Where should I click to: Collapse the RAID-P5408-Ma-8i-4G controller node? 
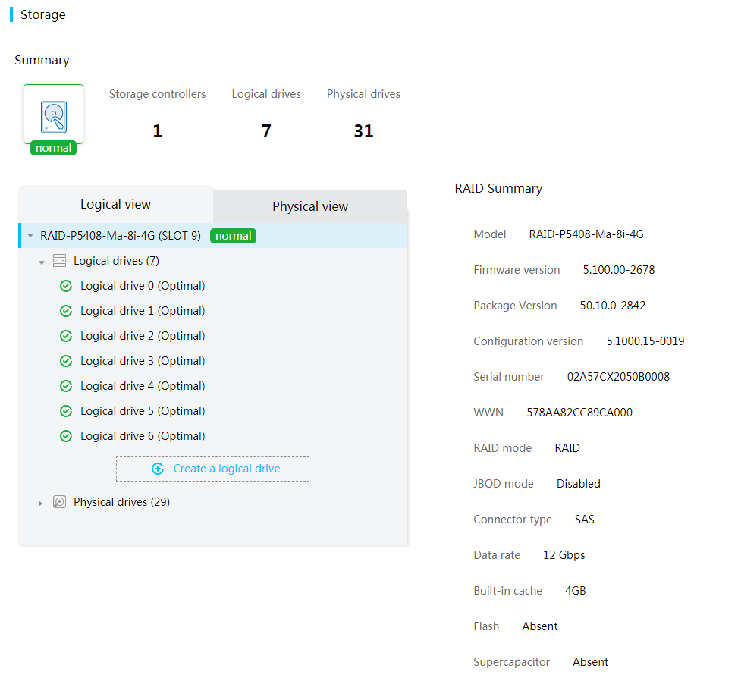pyautogui.click(x=30, y=236)
